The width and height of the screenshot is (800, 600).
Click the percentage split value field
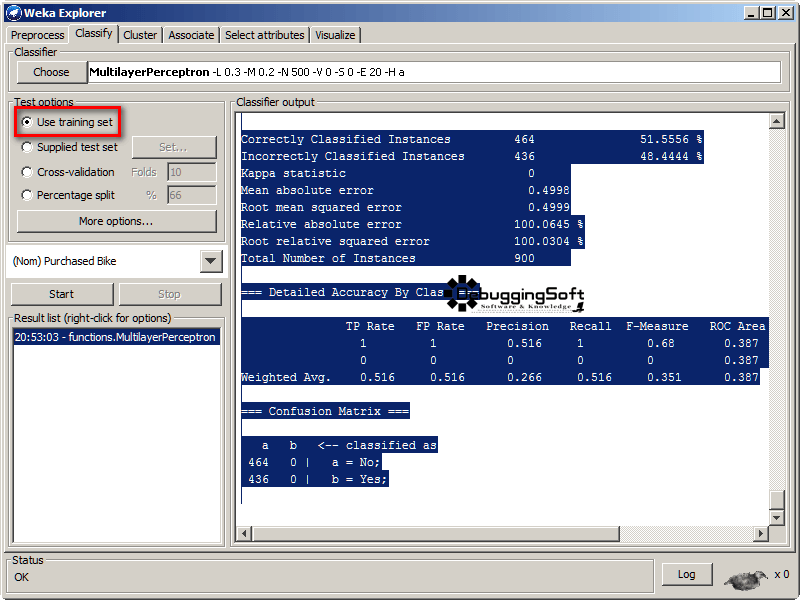[x=192, y=195]
